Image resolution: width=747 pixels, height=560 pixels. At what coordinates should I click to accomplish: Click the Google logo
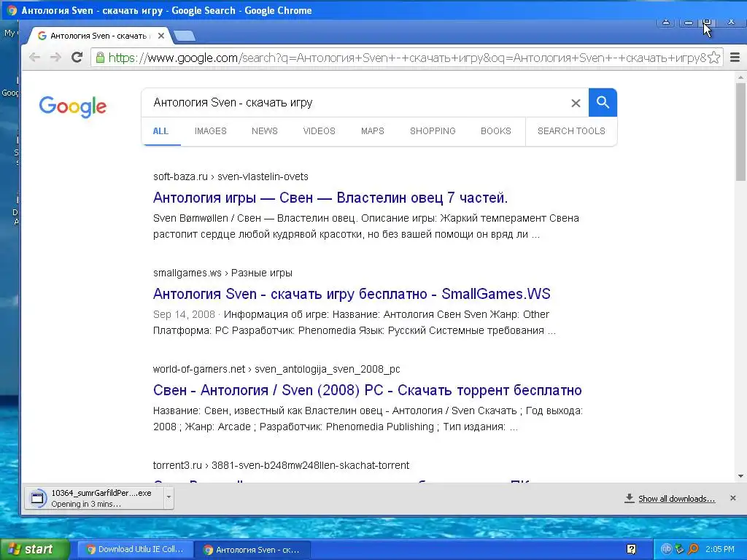coord(73,106)
